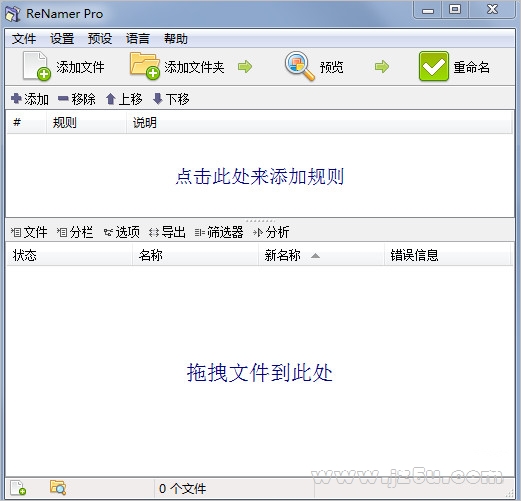
Task: Open the 设置 menu
Action: click(62, 39)
